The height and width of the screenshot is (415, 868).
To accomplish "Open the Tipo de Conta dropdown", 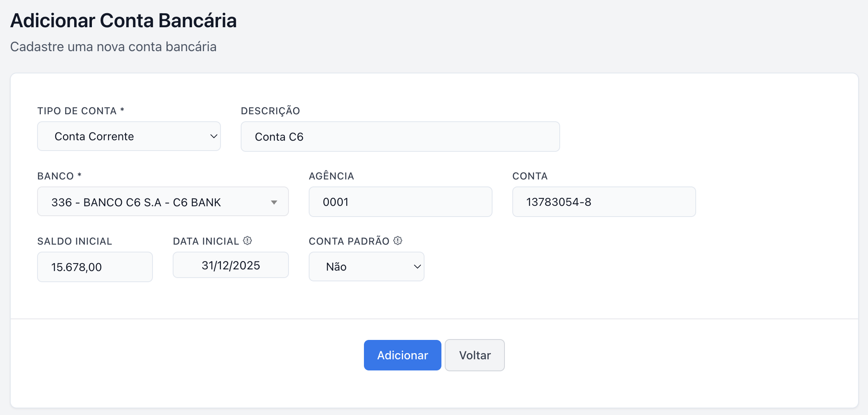I will 129,136.
